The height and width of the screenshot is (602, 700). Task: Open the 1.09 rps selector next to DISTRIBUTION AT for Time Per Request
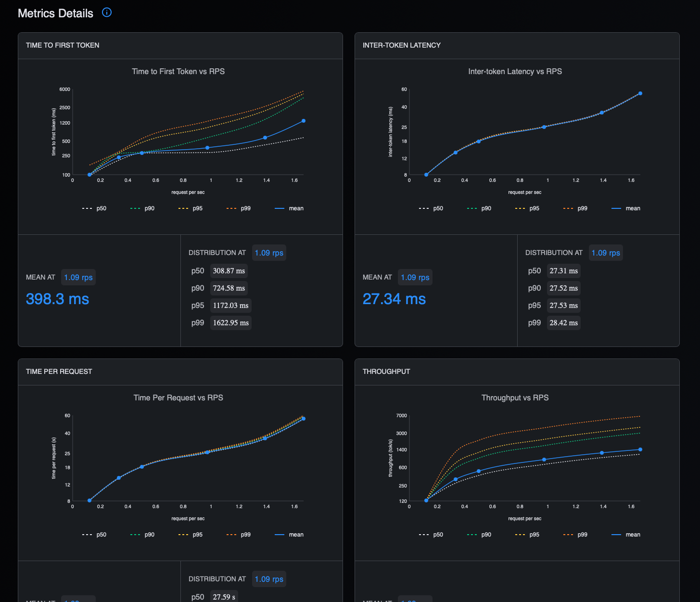(x=269, y=579)
